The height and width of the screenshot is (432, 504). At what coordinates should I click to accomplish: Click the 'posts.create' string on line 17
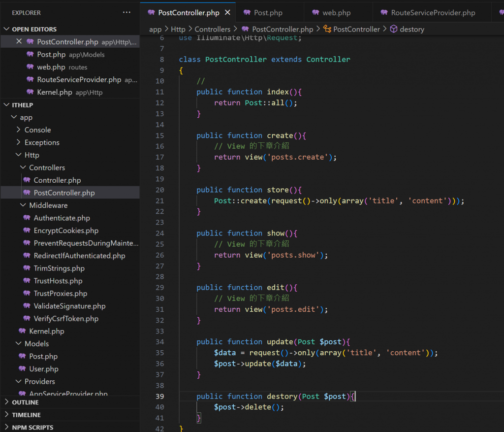click(x=298, y=157)
